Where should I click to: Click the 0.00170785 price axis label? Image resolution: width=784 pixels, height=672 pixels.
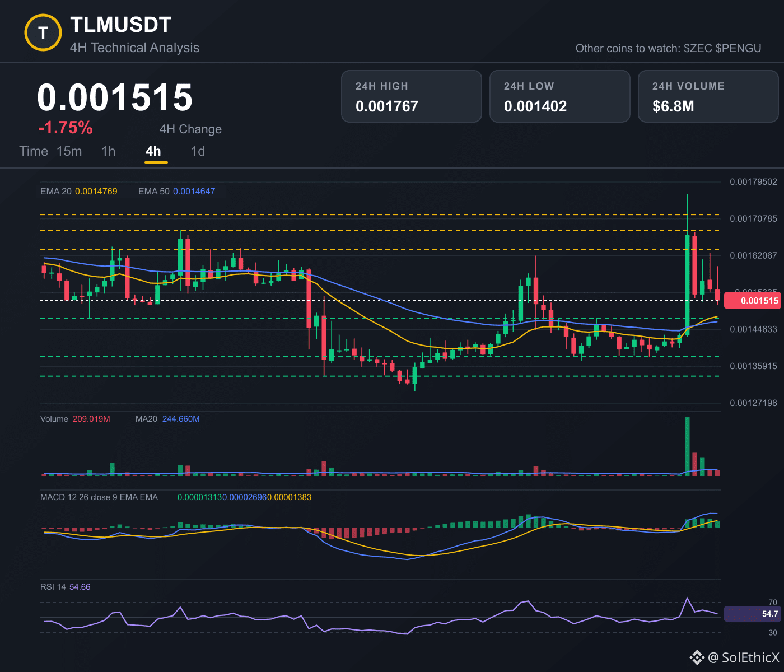[753, 218]
